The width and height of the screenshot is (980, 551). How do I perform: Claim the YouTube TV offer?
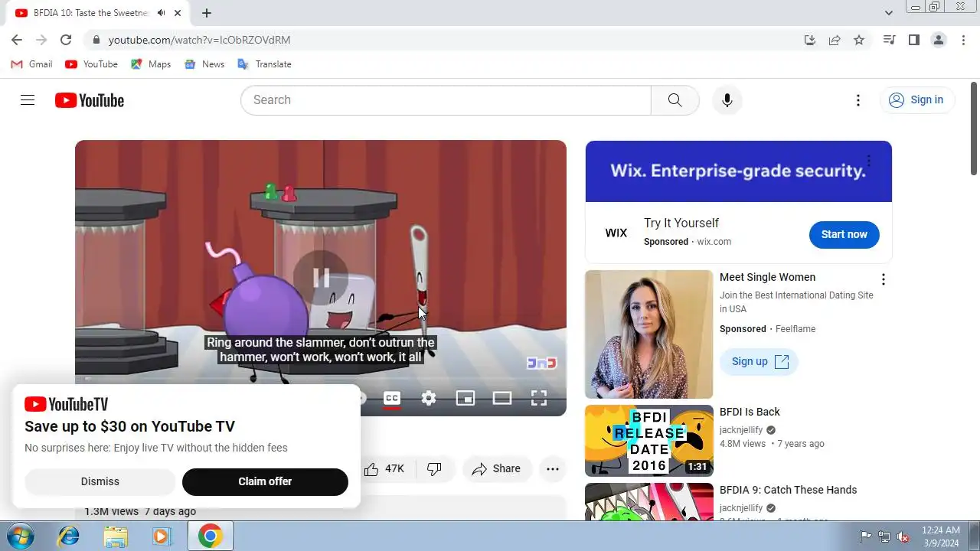[x=265, y=481]
